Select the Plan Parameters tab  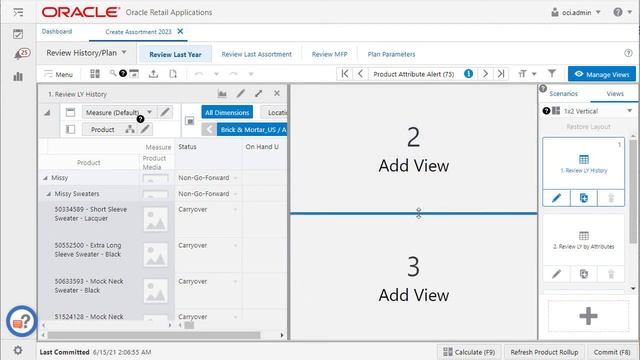[391, 54]
